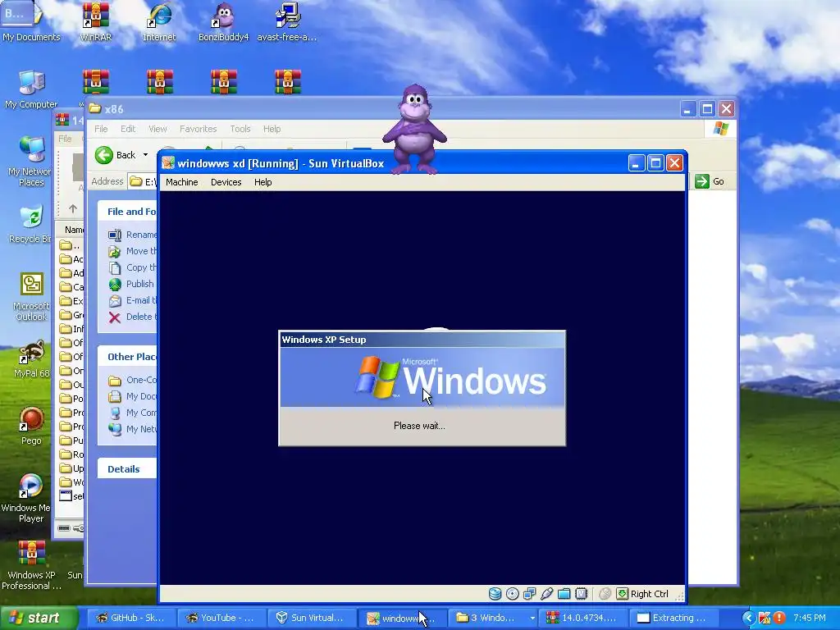Click the virtualization chip status icon
This screenshot has height=630, width=840.
[582, 594]
